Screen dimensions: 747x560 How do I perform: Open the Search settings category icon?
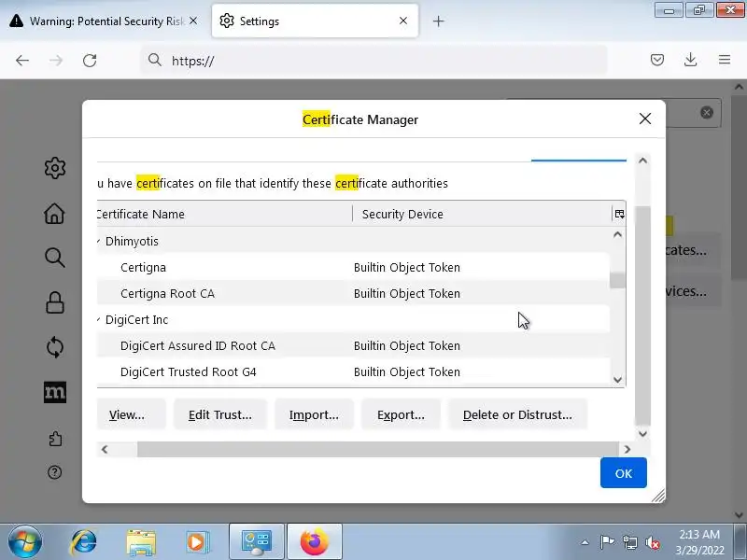tap(55, 258)
